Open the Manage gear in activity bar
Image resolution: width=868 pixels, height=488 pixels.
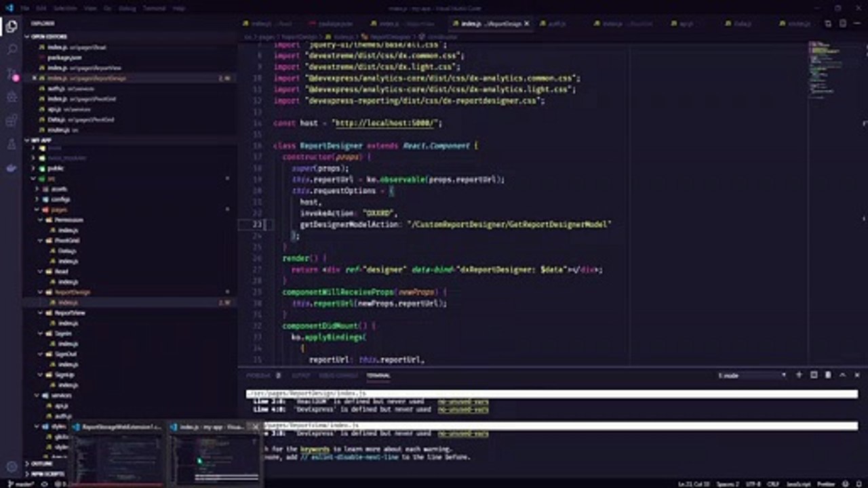[x=11, y=466]
